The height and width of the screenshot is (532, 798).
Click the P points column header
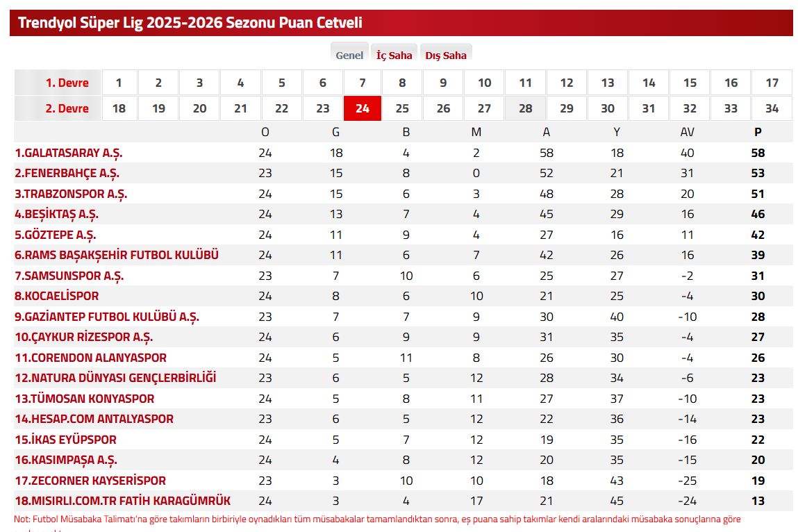point(758,132)
